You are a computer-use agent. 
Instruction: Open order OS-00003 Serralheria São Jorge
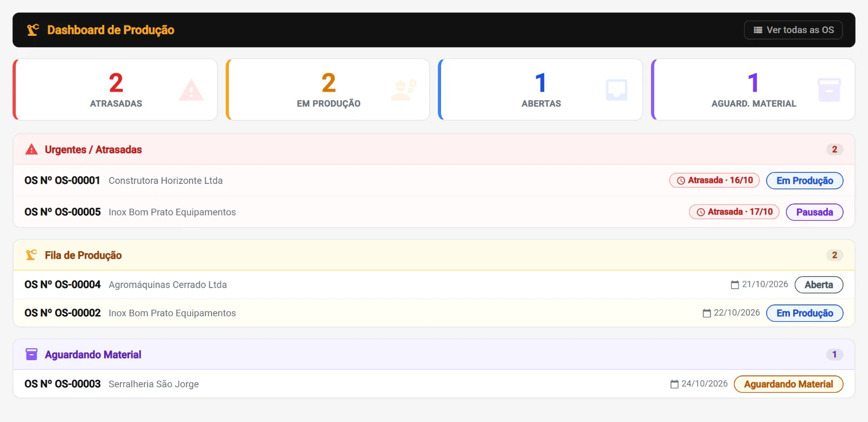(434, 384)
